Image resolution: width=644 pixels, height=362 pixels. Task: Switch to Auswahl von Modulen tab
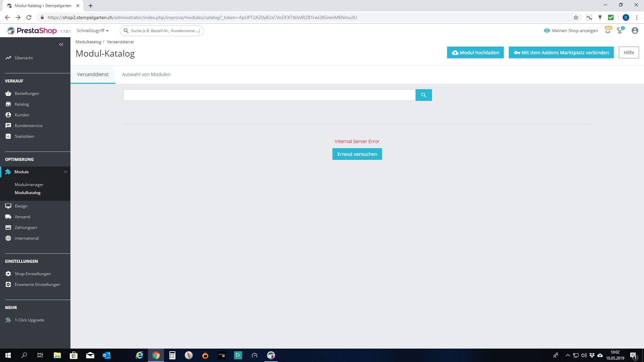(146, 74)
